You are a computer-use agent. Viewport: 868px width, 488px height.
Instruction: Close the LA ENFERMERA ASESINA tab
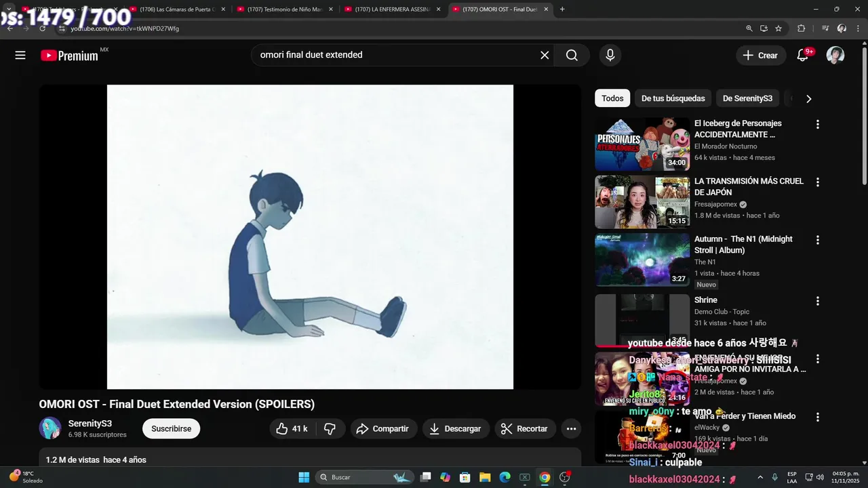[439, 9]
